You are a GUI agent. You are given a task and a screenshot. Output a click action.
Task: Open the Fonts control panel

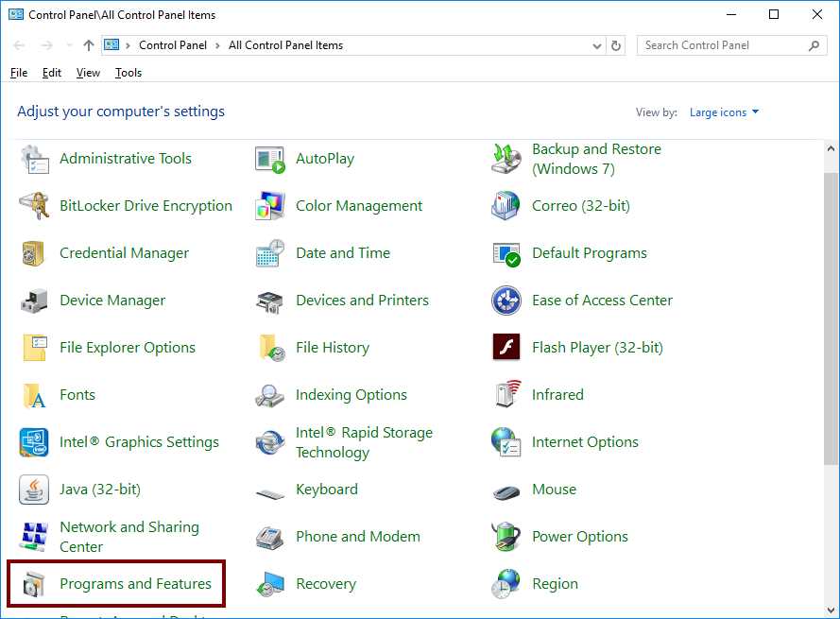pyautogui.click(x=77, y=394)
